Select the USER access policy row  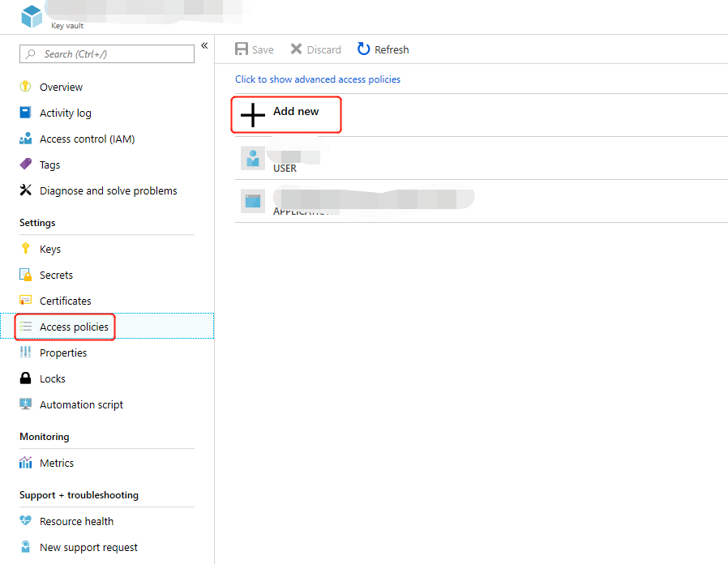(481, 158)
